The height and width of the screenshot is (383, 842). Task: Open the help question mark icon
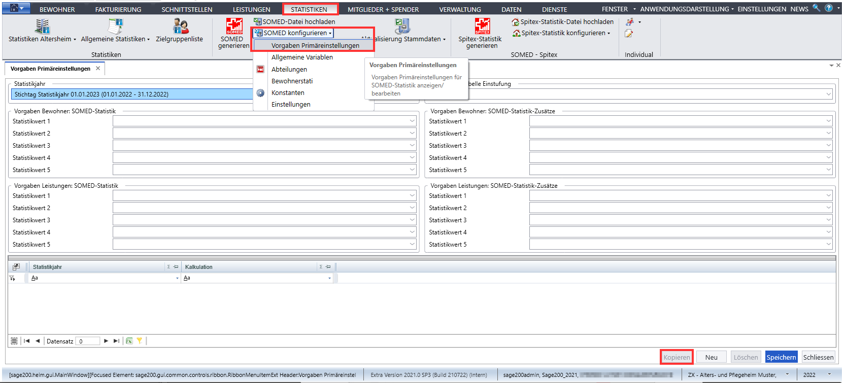click(x=828, y=9)
